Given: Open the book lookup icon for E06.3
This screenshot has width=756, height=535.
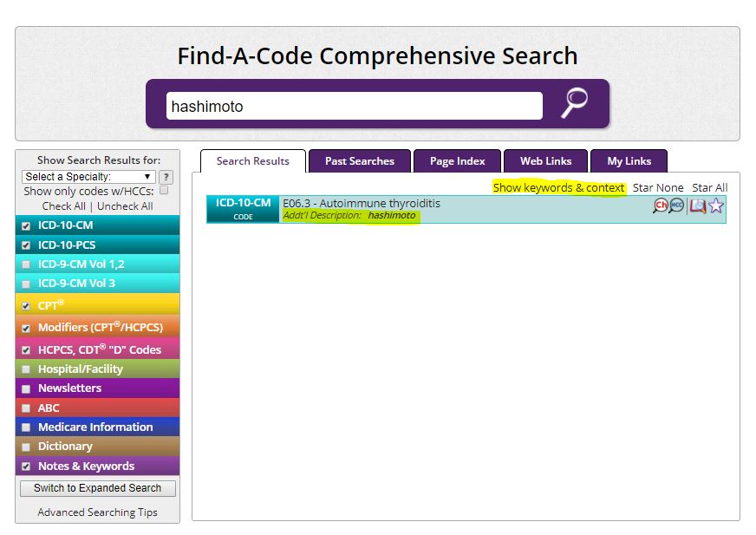Looking at the screenshot, I should click(x=698, y=206).
